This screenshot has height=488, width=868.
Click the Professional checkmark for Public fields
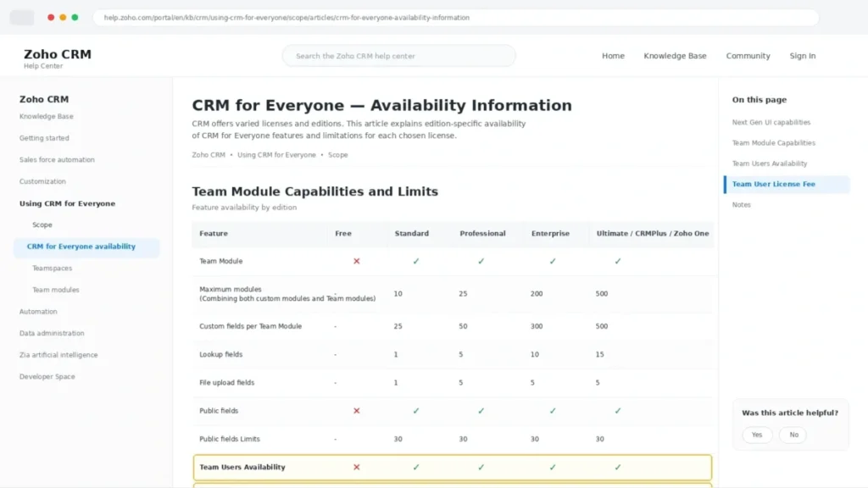481,411
